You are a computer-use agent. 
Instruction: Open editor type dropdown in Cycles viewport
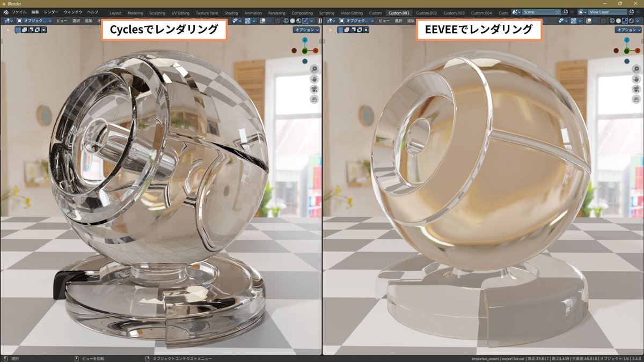point(8,21)
